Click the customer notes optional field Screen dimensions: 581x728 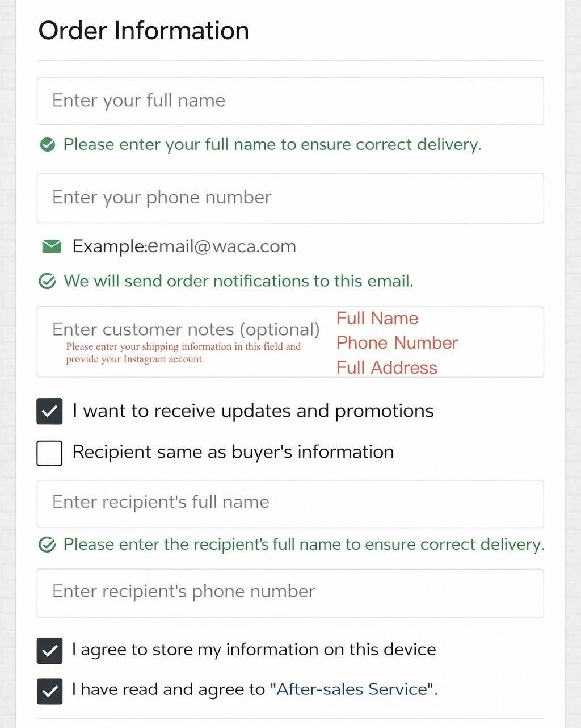pos(186,329)
